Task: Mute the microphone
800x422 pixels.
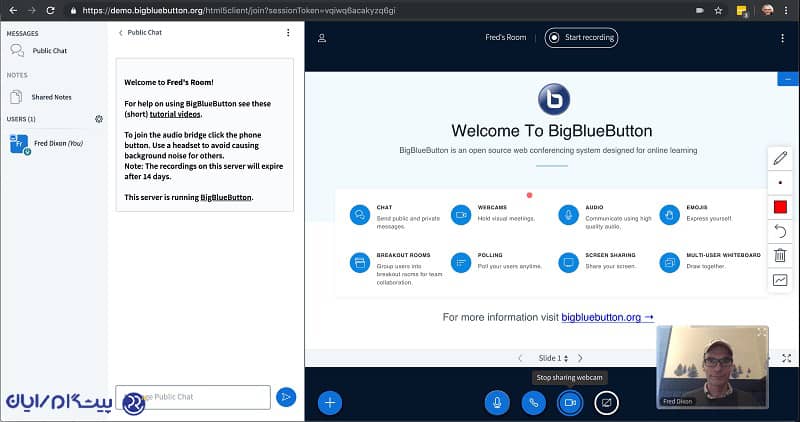Action: point(497,403)
